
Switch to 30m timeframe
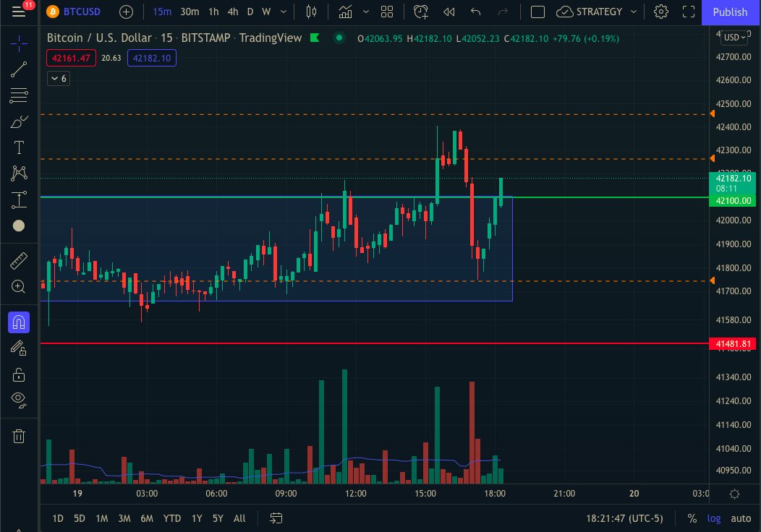(190, 12)
